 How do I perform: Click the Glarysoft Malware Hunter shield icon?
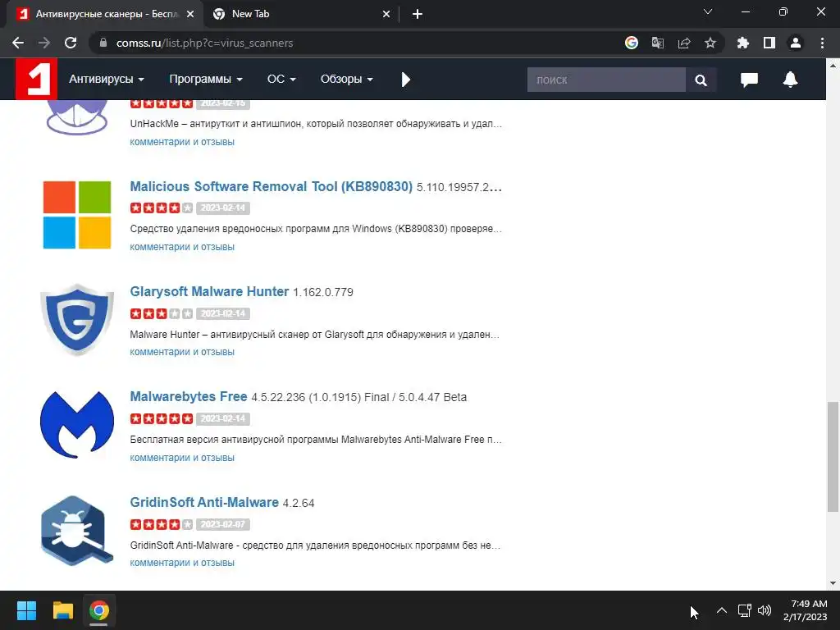[x=77, y=320]
